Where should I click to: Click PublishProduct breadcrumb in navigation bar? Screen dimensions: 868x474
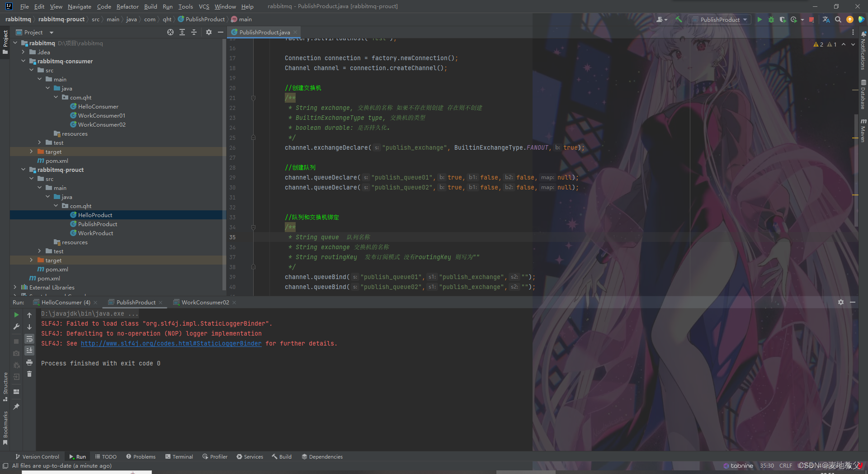click(205, 19)
